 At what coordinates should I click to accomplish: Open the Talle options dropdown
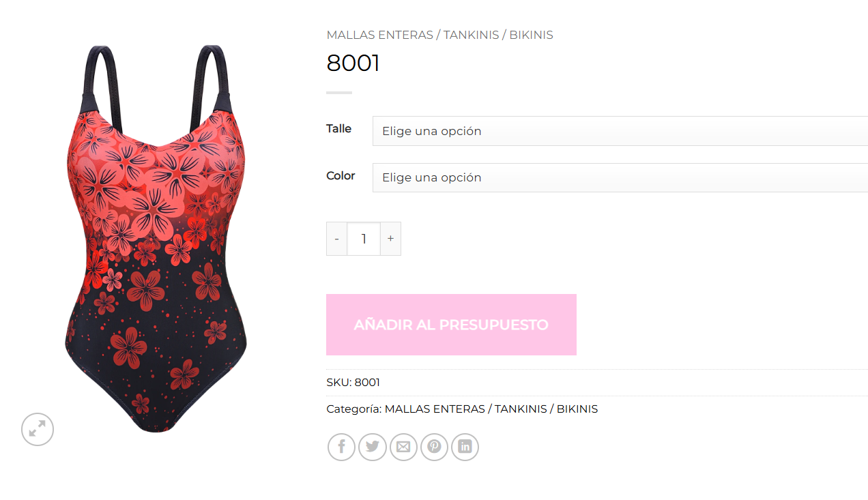(620, 131)
